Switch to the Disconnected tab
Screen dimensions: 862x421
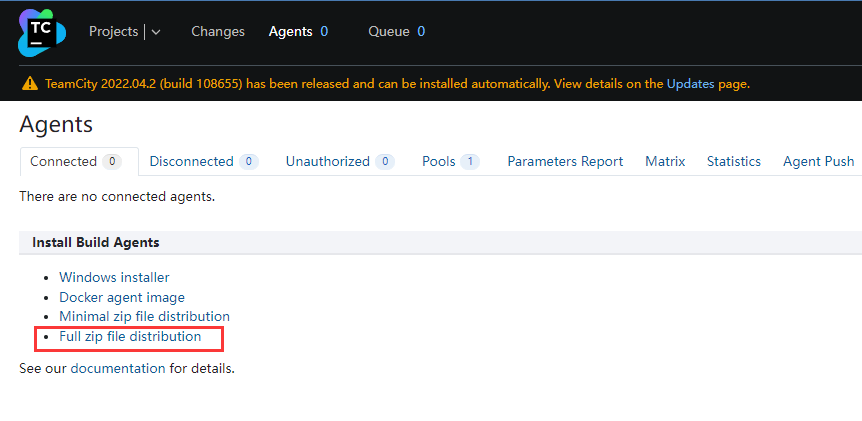tap(204, 162)
